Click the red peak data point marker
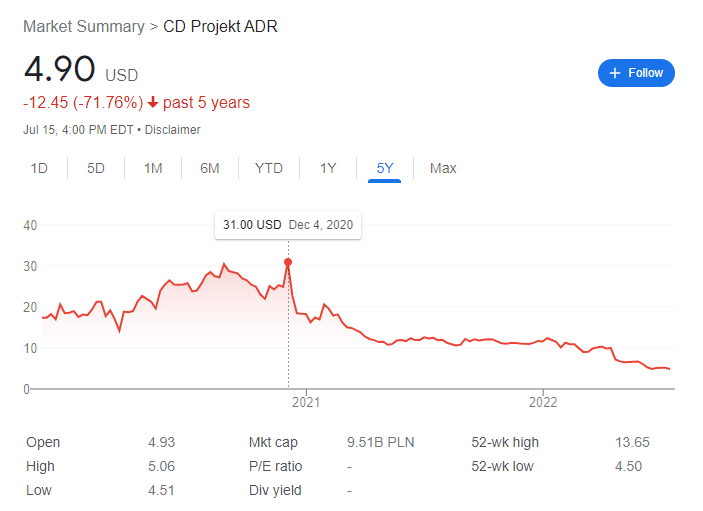This screenshot has width=703, height=511. (x=288, y=262)
